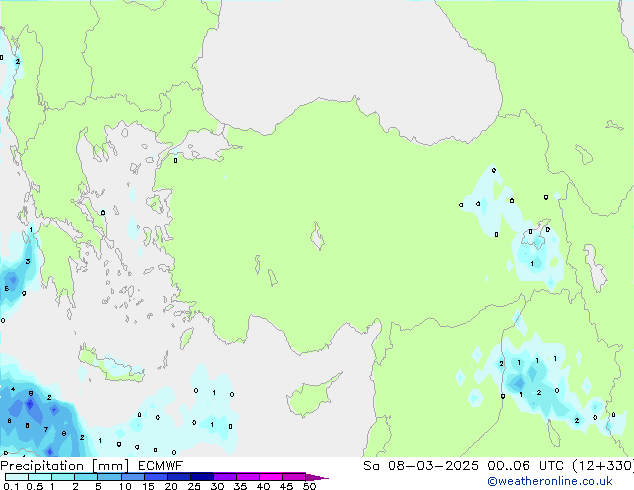
Task: Click the '40' legend scale label
Action: [x=263, y=486]
